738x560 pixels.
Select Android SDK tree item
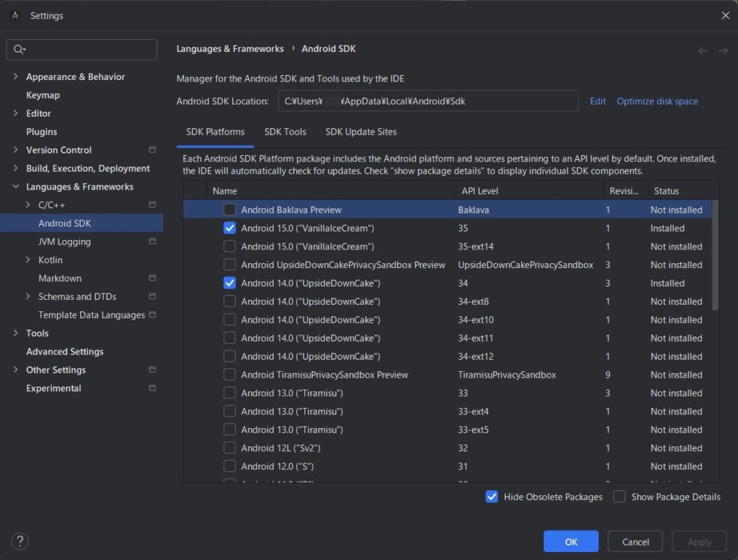point(81,223)
